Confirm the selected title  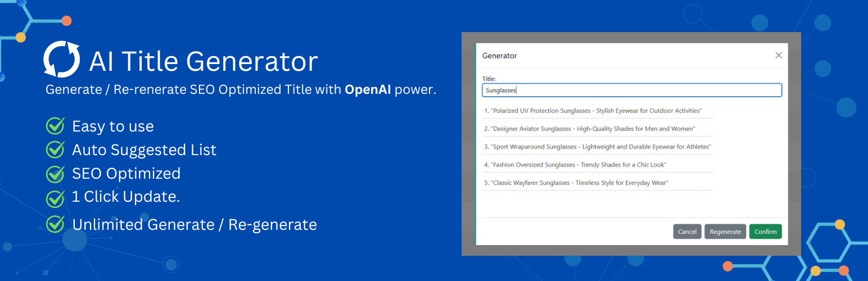pos(765,232)
